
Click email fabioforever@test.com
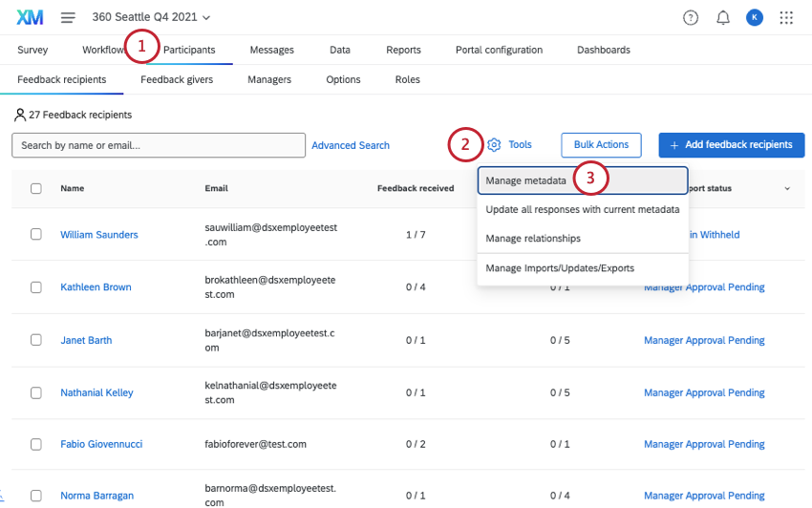(255, 444)
